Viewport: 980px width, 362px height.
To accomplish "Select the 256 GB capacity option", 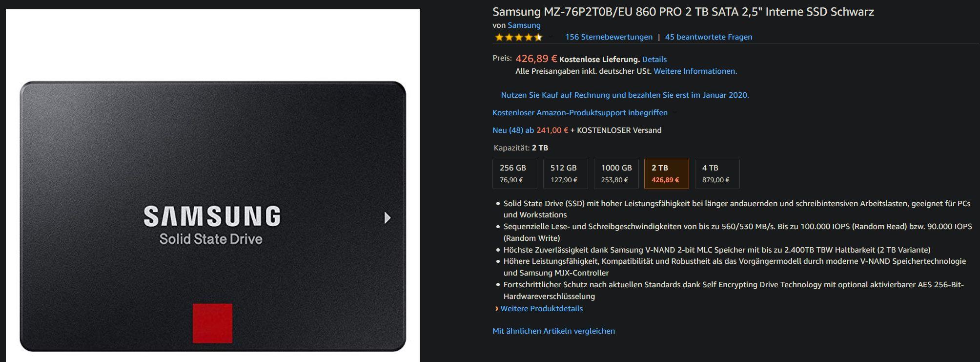I will click(515, 174).
